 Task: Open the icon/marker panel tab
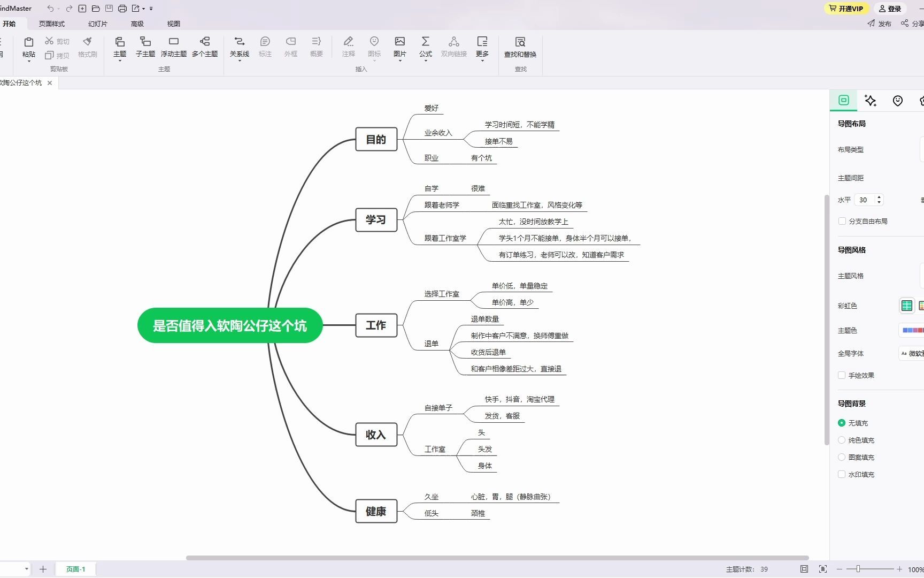[x=898, y=101]
